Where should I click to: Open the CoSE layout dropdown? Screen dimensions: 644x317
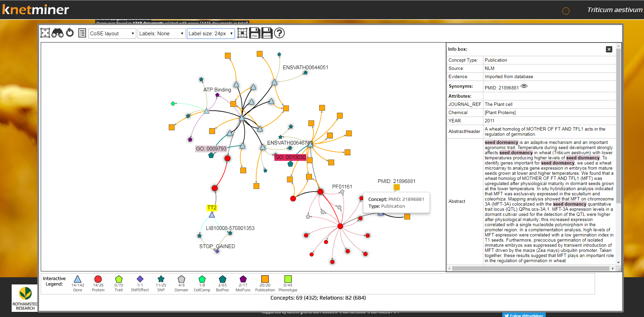pyautogui.click(x=112, y=33)
